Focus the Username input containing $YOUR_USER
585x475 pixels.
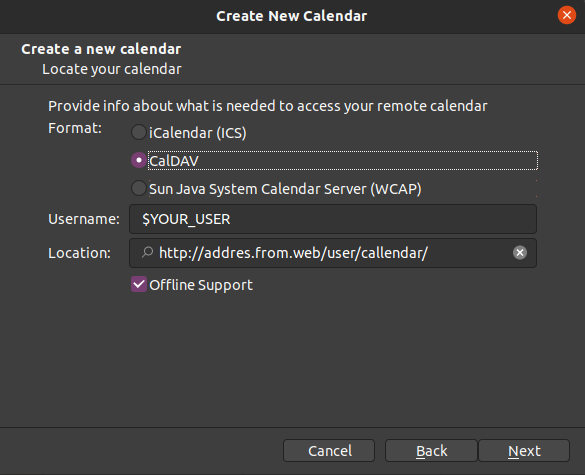(x=333, y=219)
